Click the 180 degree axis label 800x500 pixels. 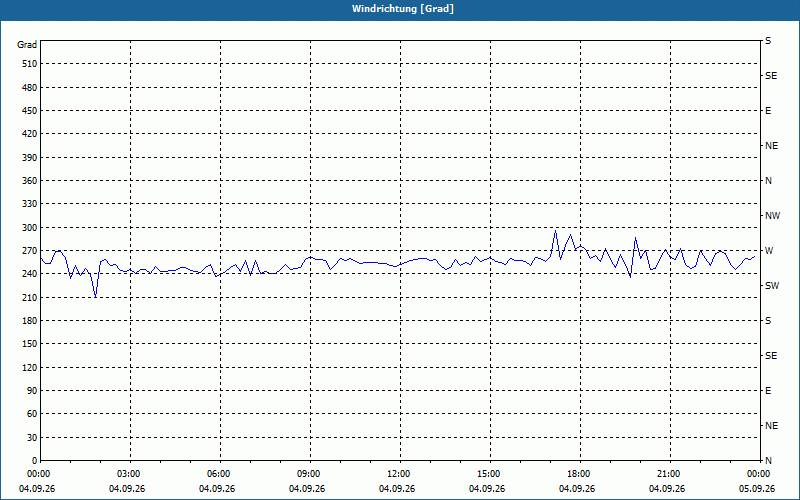coord(29,320)
